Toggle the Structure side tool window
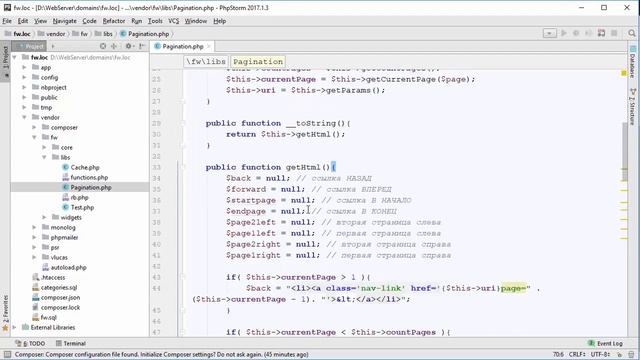The height and width of the screenshot is (360, 640). (x=633, y=106)
